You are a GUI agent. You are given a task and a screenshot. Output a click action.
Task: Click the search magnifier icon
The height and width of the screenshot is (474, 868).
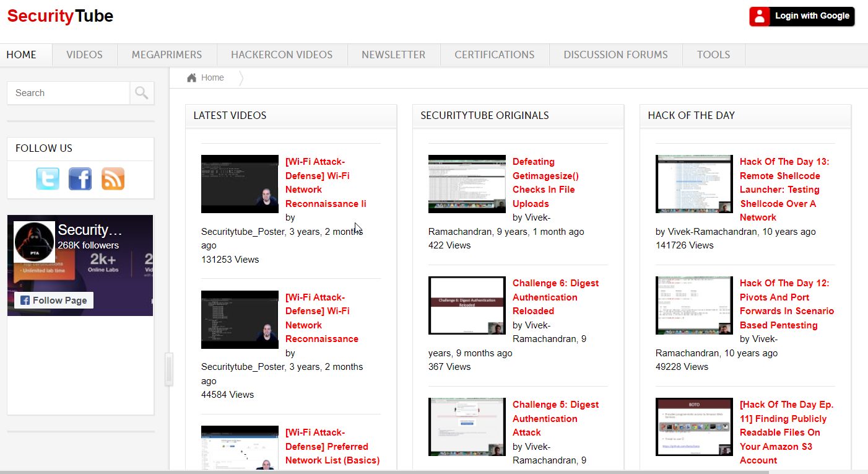142,93
